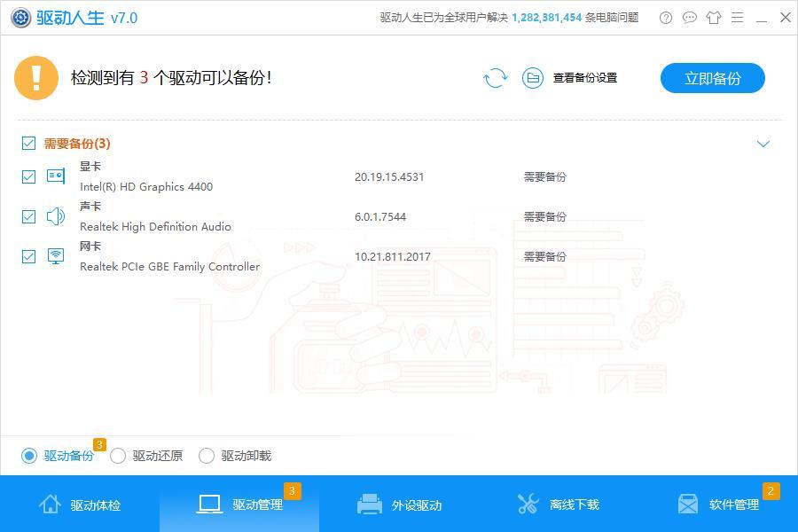798x532 pixels.
Task: Click the 立即备份 button
Action: (x=712, y=78)
